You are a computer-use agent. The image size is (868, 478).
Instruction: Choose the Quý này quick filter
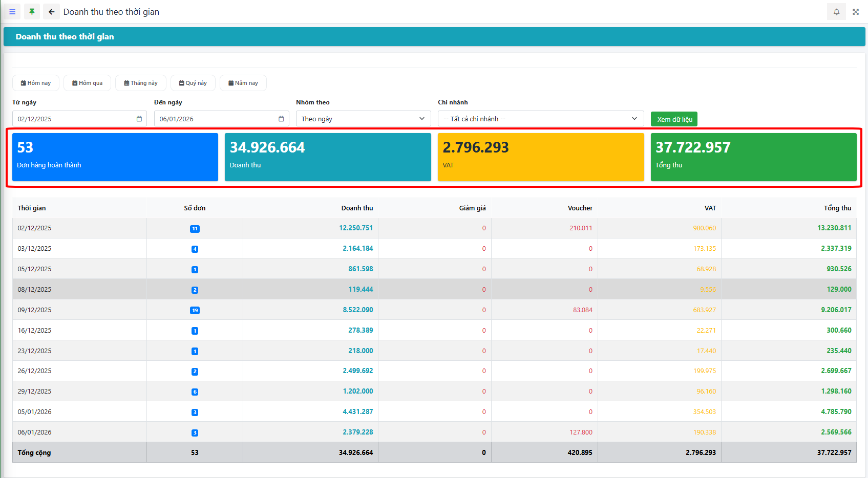[x=193, y=83]
